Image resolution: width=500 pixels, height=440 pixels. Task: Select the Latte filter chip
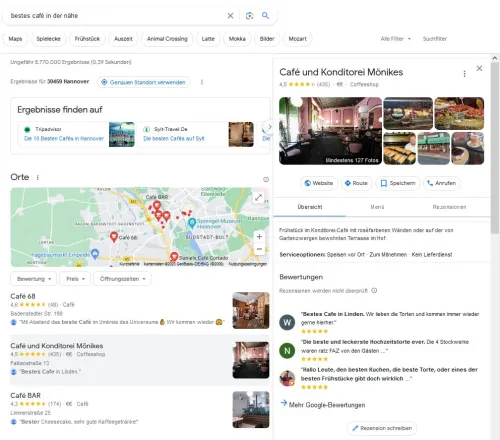208,39
